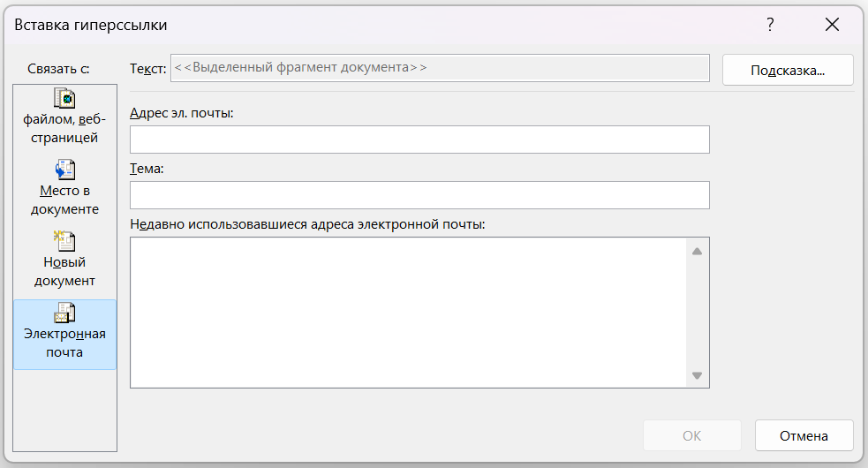
Task: Open the 'Подсказка...' screen tip button
Action: click(788, 71)
